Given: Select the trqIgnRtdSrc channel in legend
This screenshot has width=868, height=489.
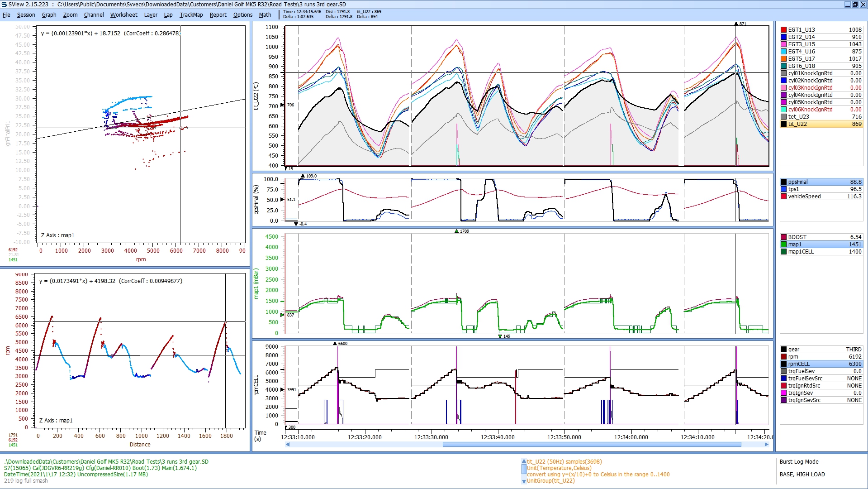Looking at the screenshot, I should coord(821,386).
